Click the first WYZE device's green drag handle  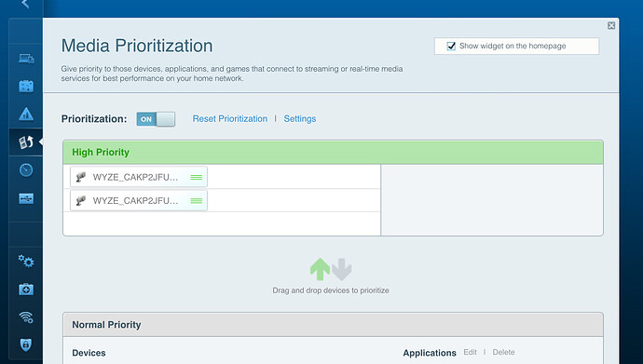(x=197, y=177)
